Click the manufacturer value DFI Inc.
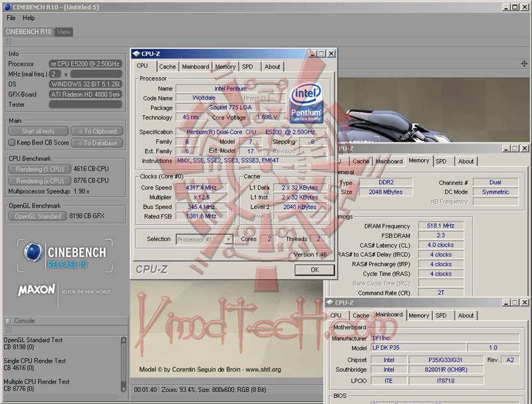Image resolution: width=532 pixels, height=404 pixels. click(445, 338)
